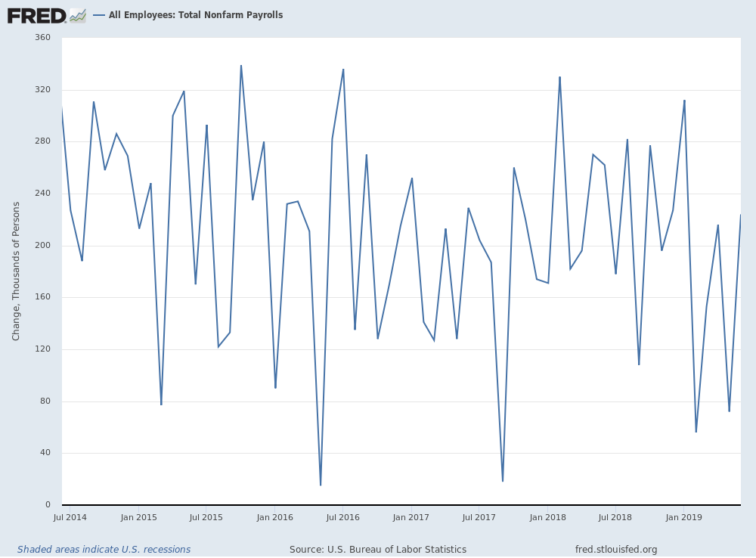The image size is (756, 558).
Task: Click the Source: U.S. Bureau of Labor Statistics text
Action: point(377,550)
